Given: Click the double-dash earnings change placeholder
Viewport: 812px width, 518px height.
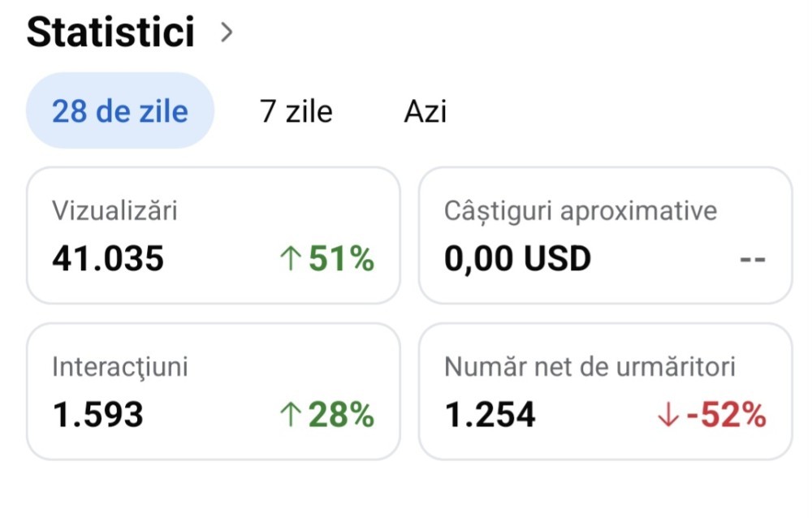Looking at the screenshot, I should 754,261.
